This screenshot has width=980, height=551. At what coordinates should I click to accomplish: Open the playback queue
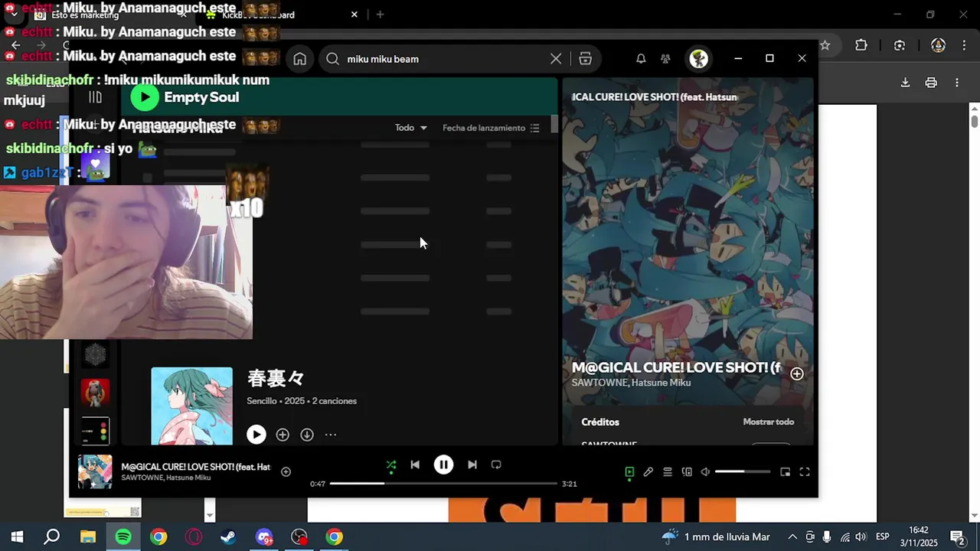pos(668,472)
